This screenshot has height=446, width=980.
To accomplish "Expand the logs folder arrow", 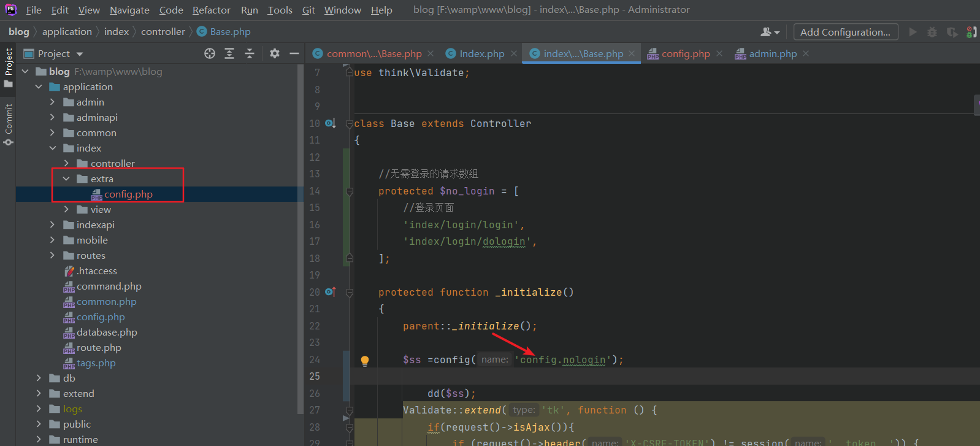I will (39, 409).
